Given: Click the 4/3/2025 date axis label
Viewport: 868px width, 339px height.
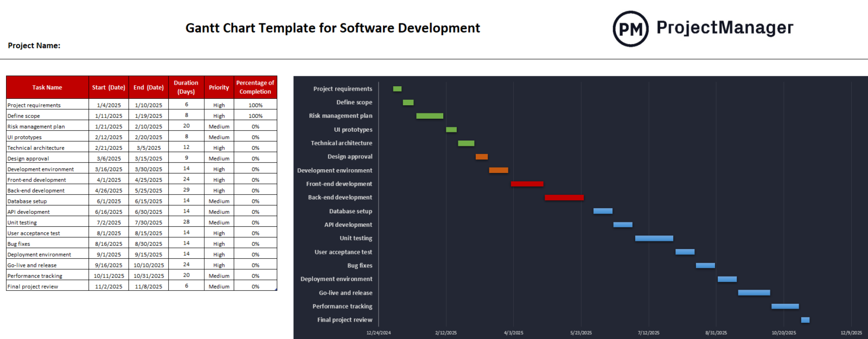Looking at the screenshot, I should [513, 333].
